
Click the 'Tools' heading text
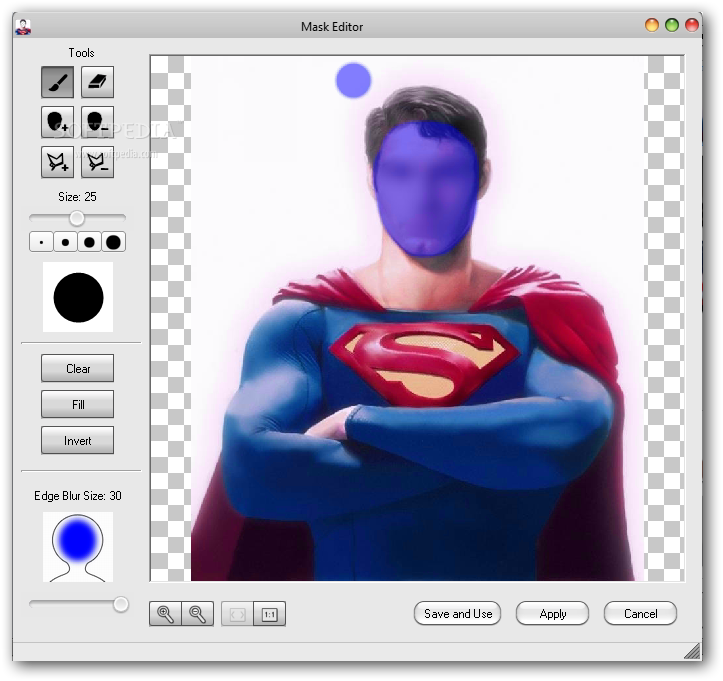(x=81, y=53)
